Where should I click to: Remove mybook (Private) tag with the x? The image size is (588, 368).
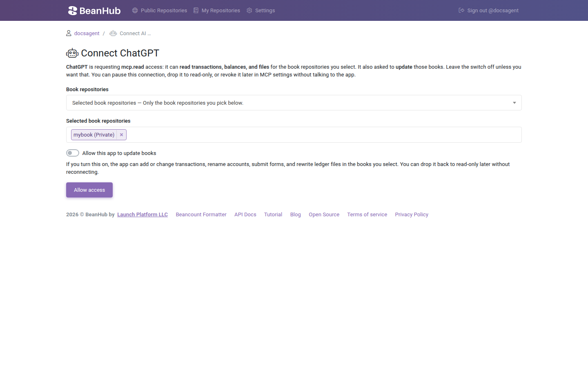pos(121,135)
